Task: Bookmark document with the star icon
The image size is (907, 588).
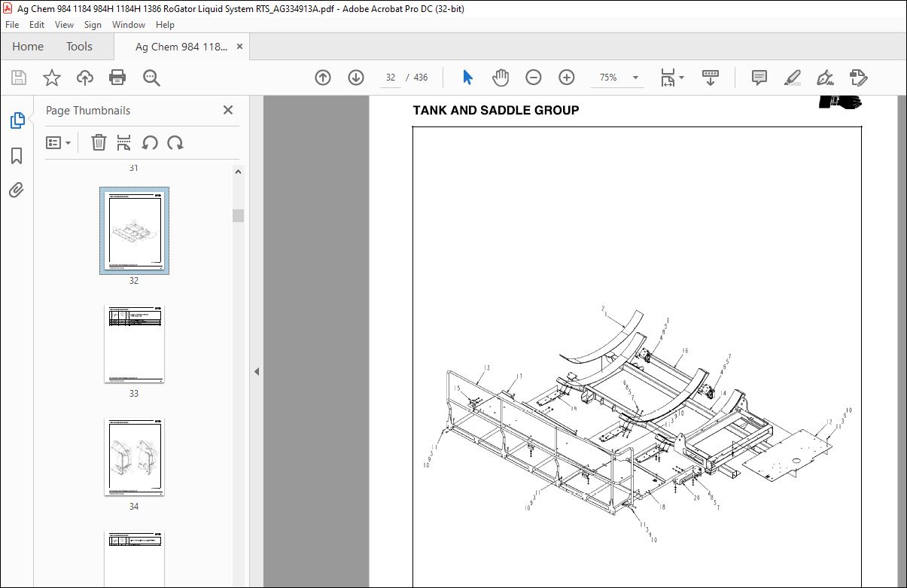Action: point(51,78)
